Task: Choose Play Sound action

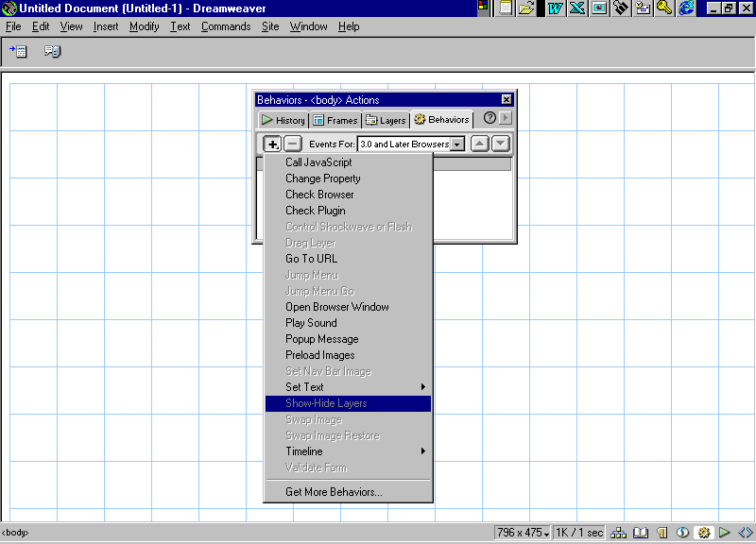Action: coord(348,323)
